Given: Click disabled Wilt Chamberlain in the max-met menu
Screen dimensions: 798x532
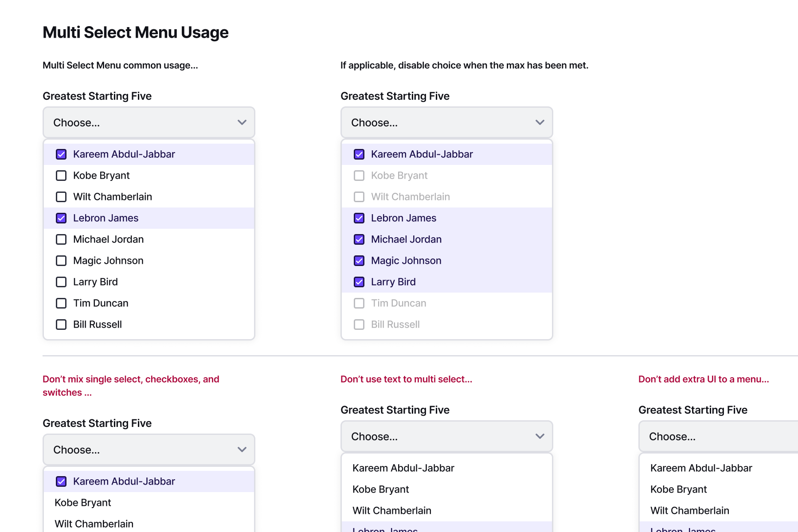Looking at the screenshot, I should [447, 197].
